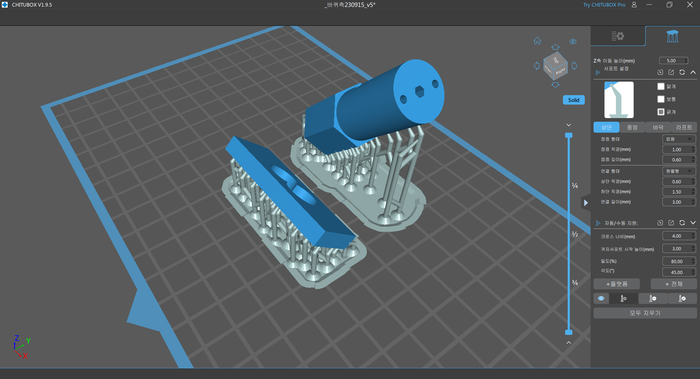Viewport: 700px width, 379px height.
Task: Click the +플랫폼 button
Action: click(x=617, y=284)
